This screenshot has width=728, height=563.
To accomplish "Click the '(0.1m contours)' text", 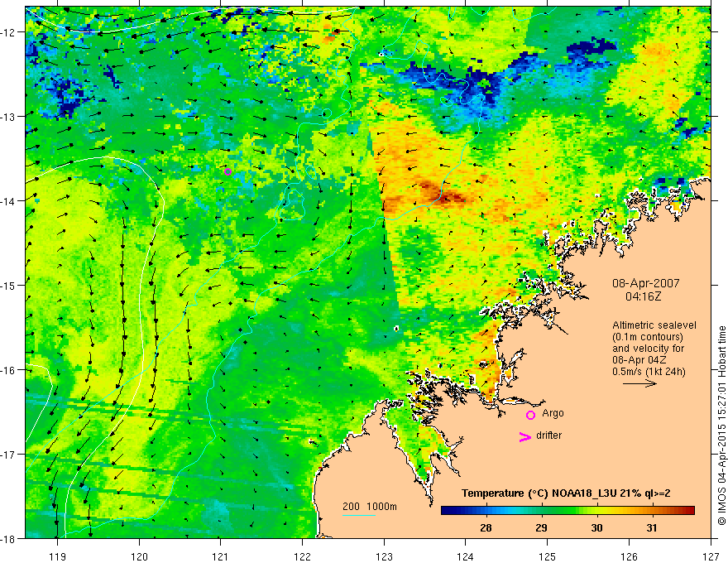I will pos(648,337).
